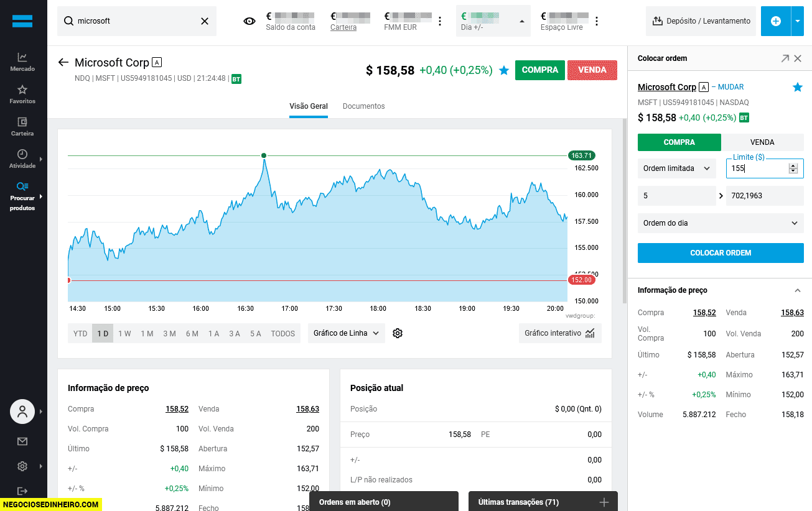Screen dimensions: 812x511
Task: Select COMPRA side in order form
Action: 679,142
